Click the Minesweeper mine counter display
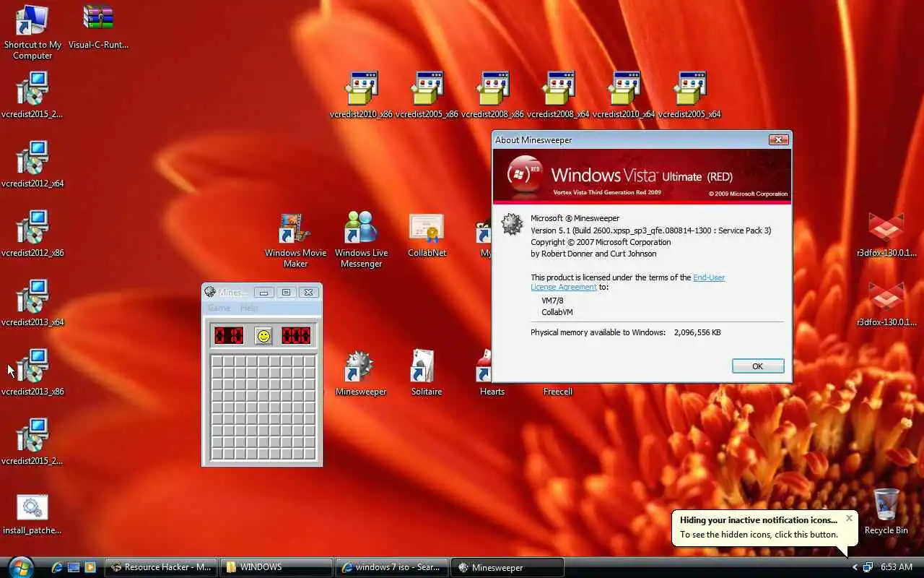This screenshot has width=924, height=578. (x=229, y=335)
